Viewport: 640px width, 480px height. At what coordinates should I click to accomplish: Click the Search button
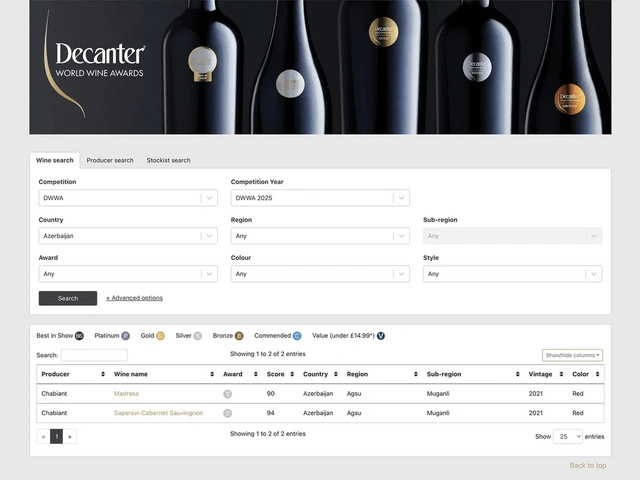(x=68, y=298)
